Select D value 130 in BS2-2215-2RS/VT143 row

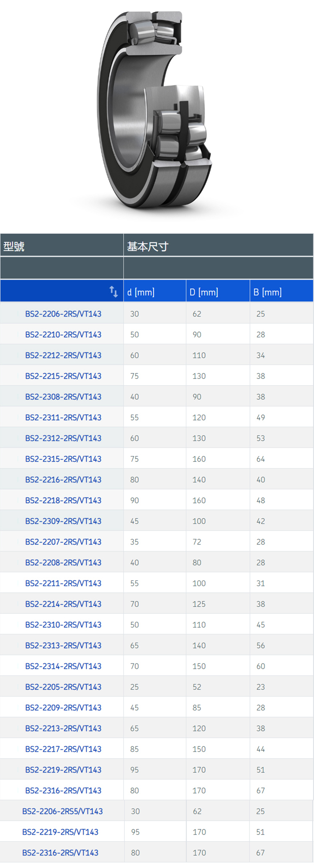tap(199, 376)
